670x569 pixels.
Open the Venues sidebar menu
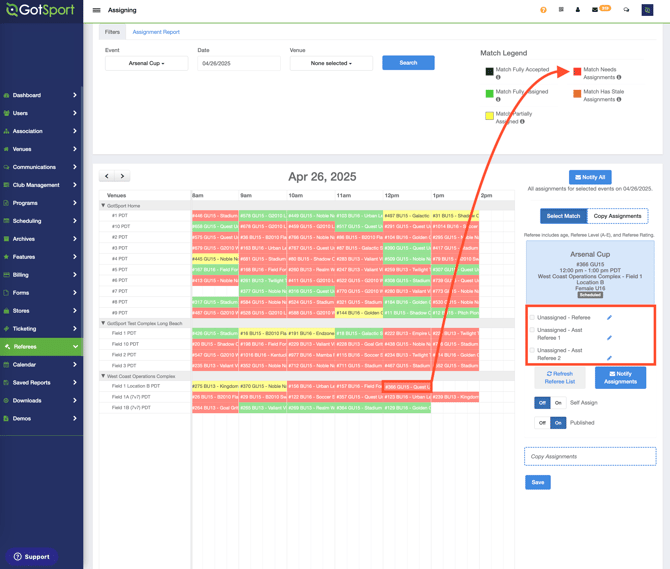[x=41, y=149]
